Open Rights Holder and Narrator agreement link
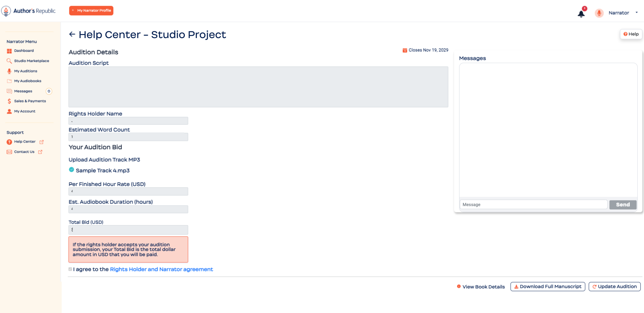644x313 pixels. click(161, 269)
